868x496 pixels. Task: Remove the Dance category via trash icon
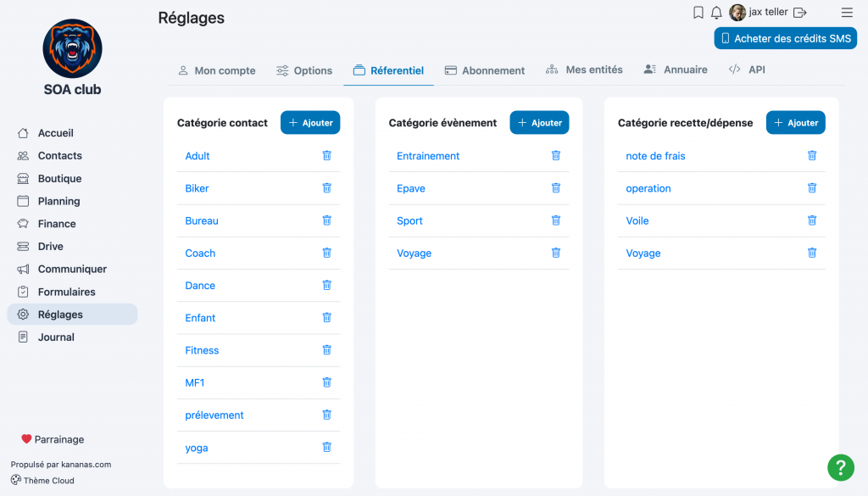pos(326,285)
